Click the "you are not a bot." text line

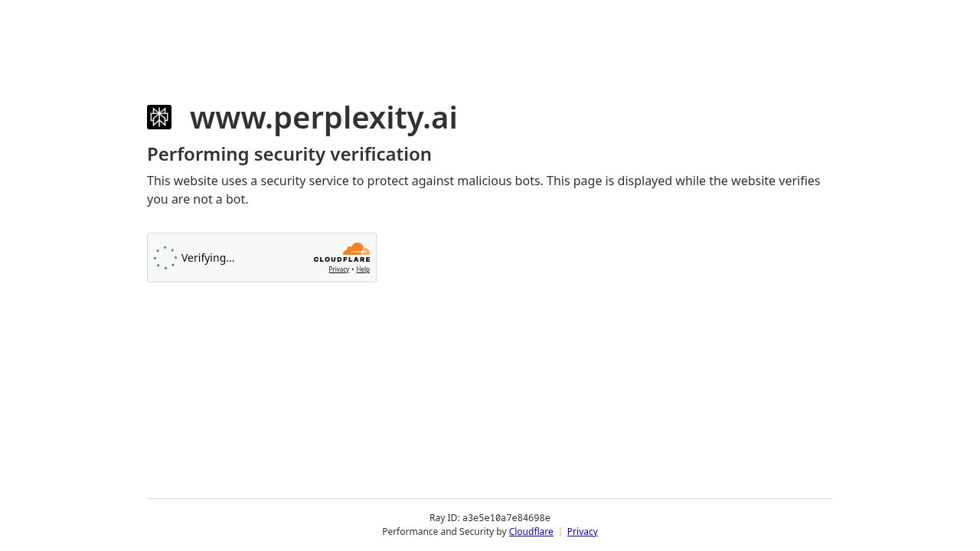coord(198,199)
